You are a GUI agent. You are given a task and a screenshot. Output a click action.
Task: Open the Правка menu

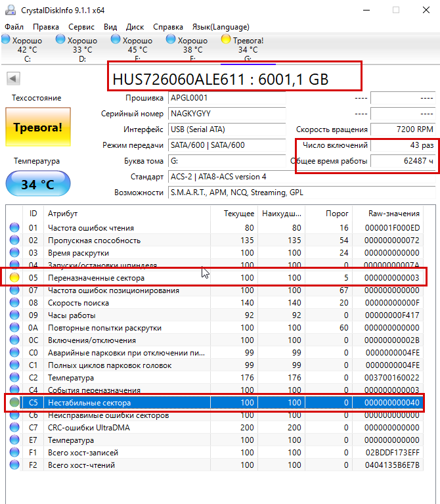click(x=46, y=27)
